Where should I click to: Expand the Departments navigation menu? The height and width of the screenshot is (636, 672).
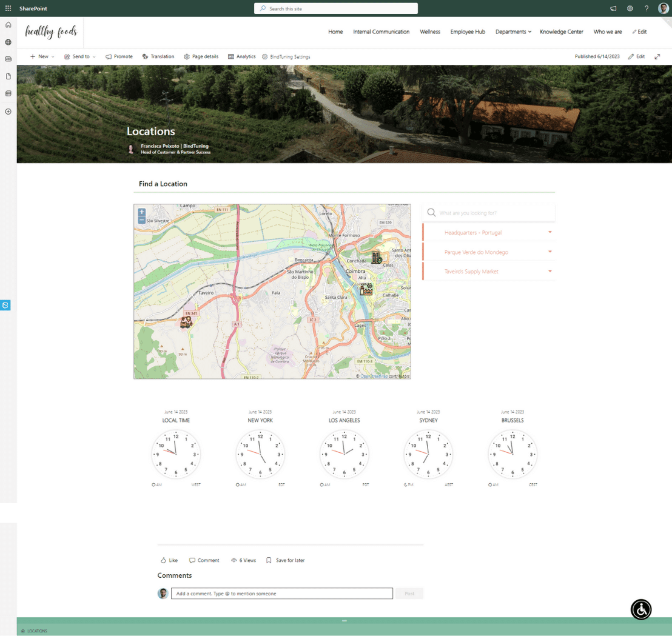tap(513, 32)
